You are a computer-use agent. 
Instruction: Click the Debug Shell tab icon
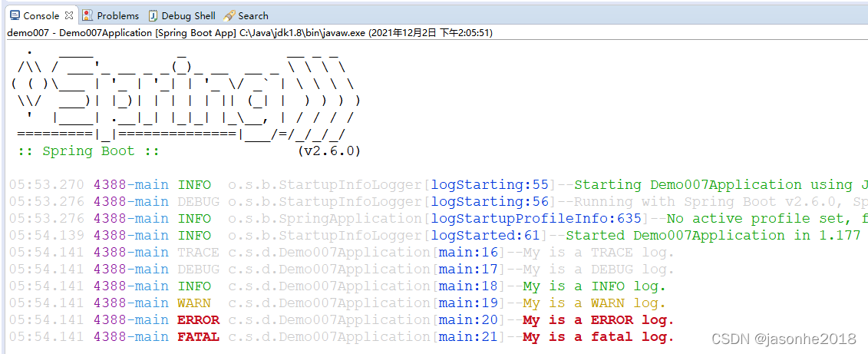point(153,15)
